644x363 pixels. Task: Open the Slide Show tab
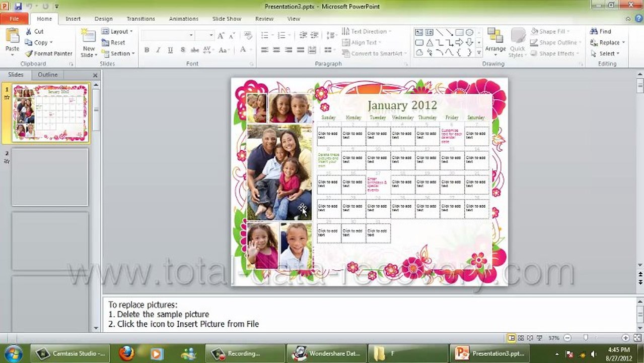(227, 19)
